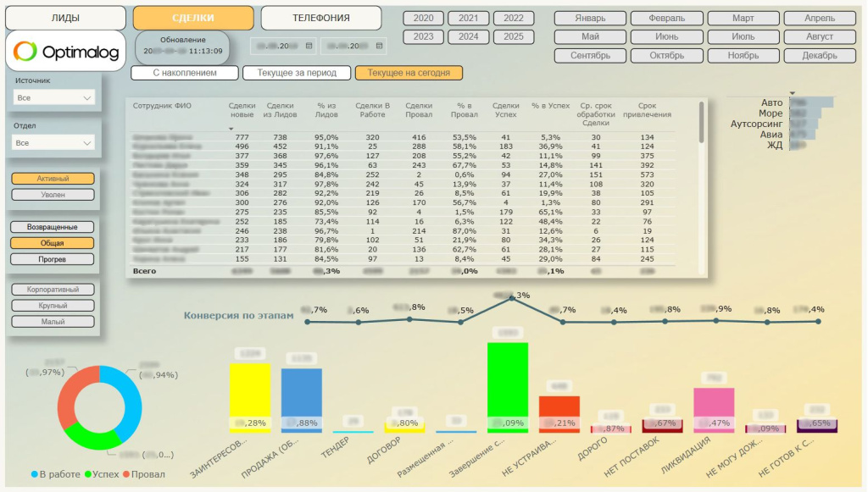
Task: Toggle the Уволен employee status filter
Action: click(52, 195)
